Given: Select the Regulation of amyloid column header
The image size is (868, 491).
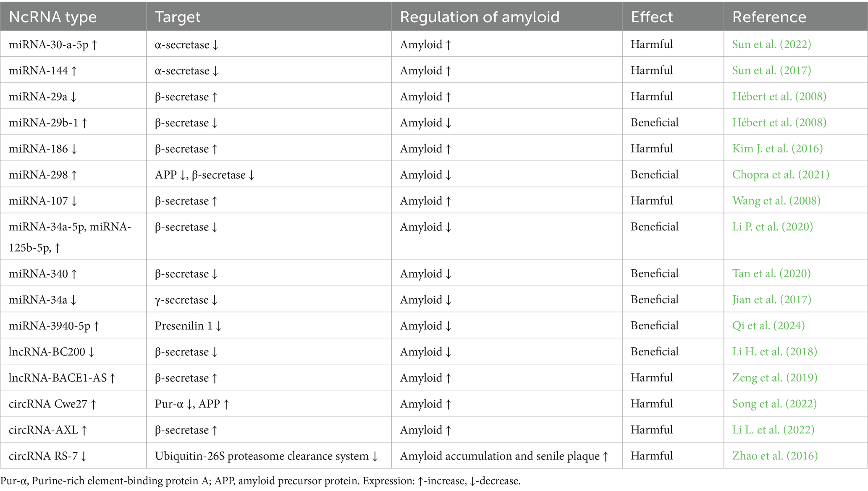Looking at the screenshot, I should coord(480,17).
